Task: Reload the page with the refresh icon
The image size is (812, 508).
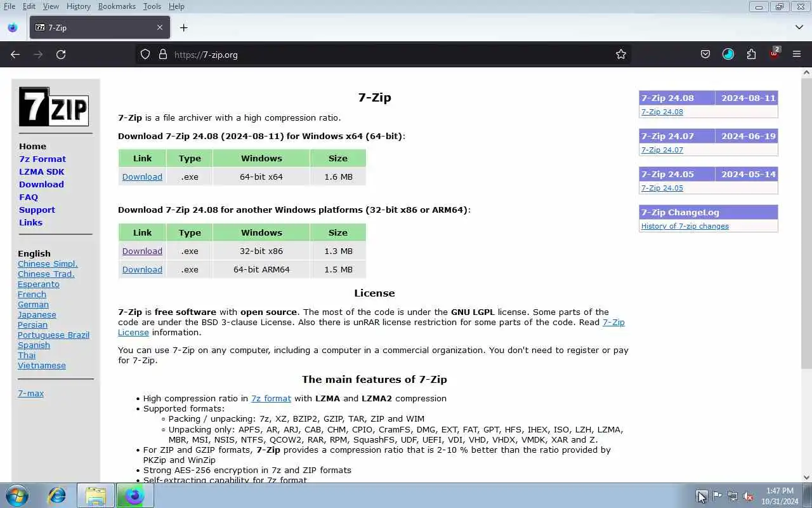Action: 61,55
